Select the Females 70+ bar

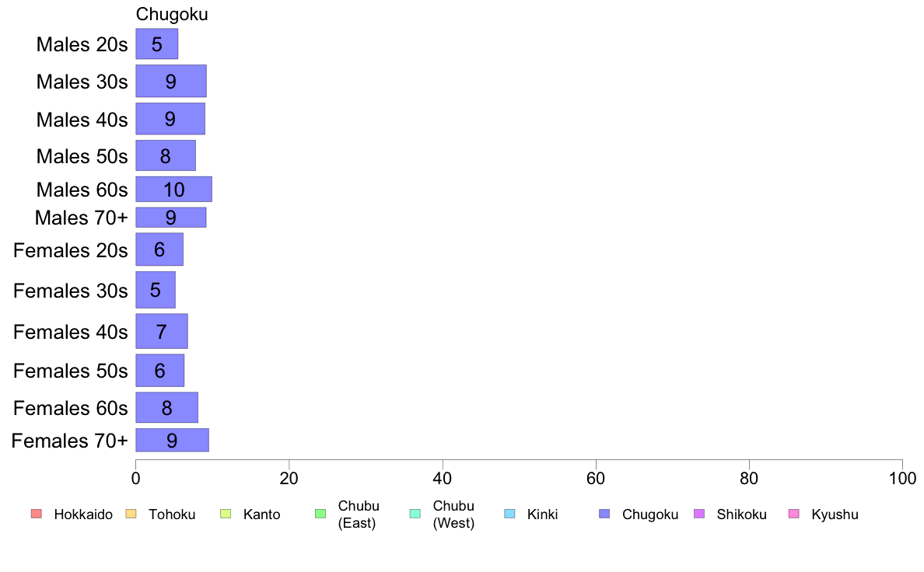[x=172, y=440]
